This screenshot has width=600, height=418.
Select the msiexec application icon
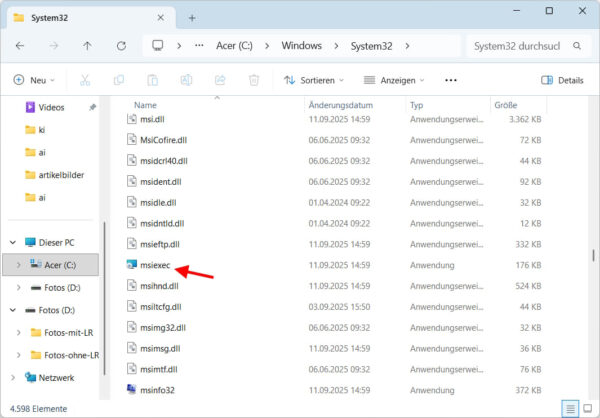tap(132, 265)
